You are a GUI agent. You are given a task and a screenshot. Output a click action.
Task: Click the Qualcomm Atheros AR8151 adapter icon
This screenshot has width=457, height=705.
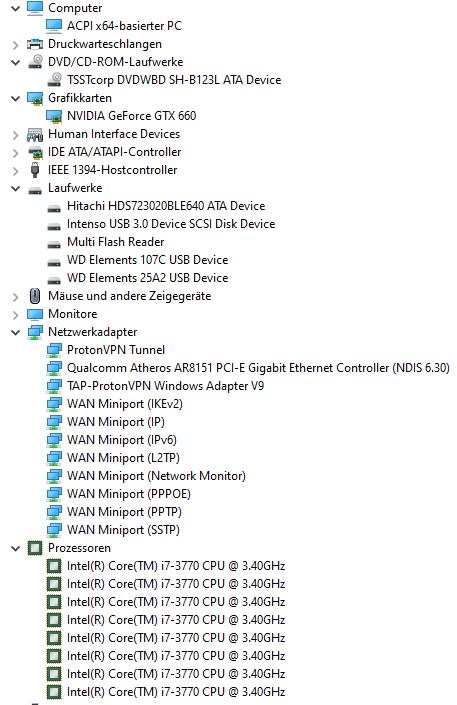point(54,368)
